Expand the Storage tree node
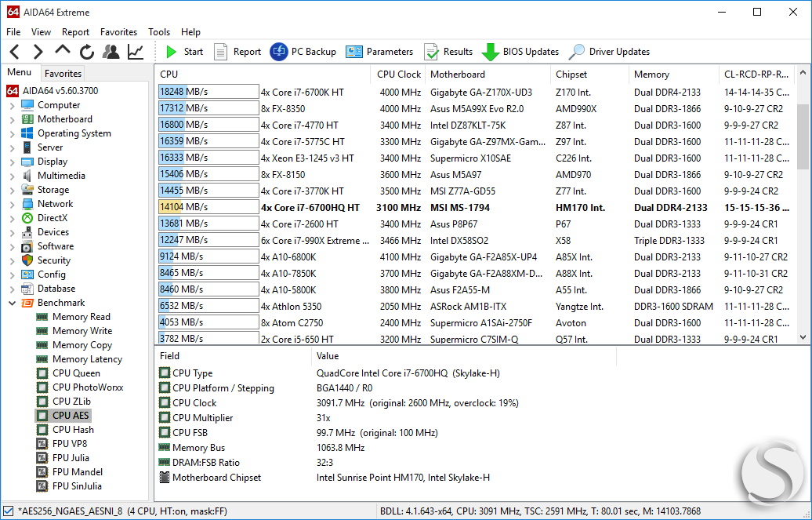 (x=13, y=190)
